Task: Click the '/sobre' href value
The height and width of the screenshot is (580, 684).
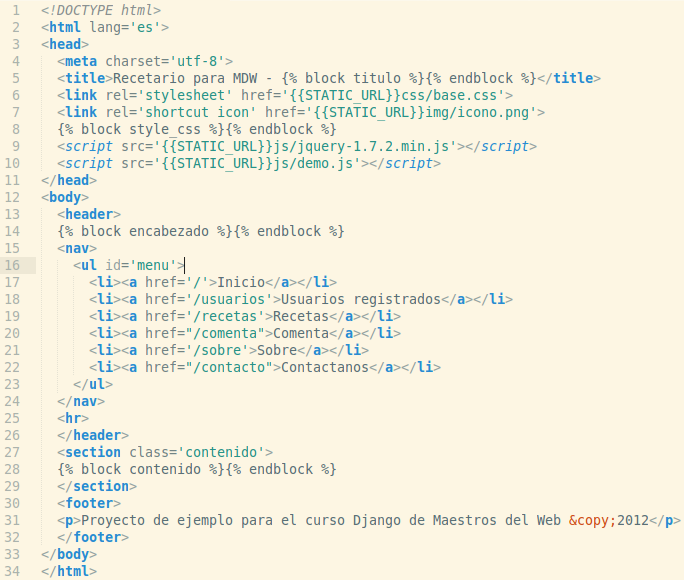Action: tap(217, 350)
